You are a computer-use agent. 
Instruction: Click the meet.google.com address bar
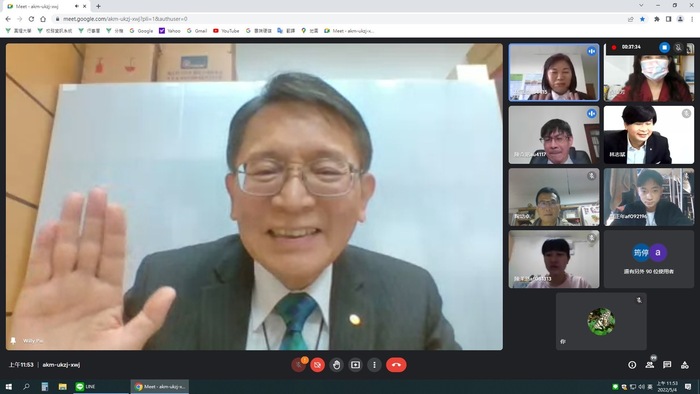(125, 19)
